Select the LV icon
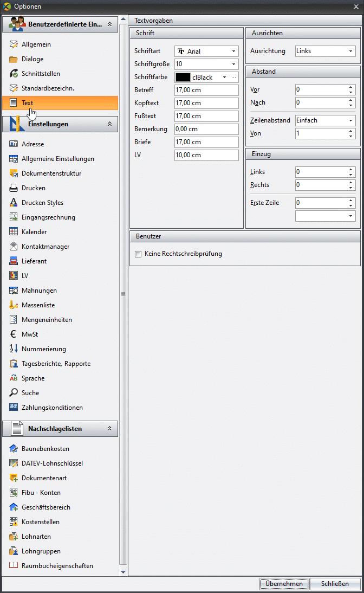Viewport: 364px width, 593px height. (x=14, y=276)
